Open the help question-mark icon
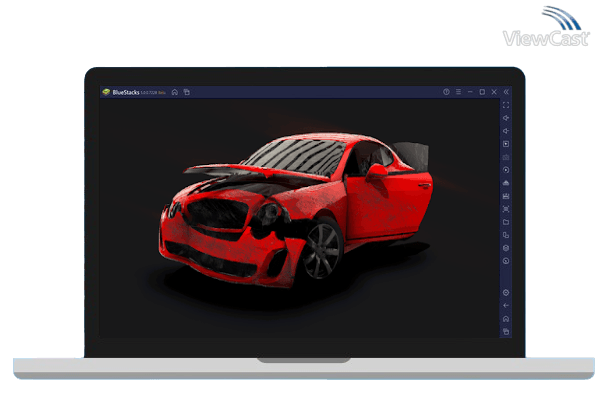Image resolution: width=602 pixels, height=414 pixels. (446, 92)
